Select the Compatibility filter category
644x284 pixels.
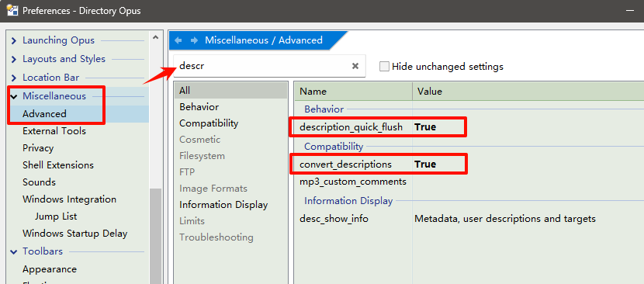tap(209, 123)
